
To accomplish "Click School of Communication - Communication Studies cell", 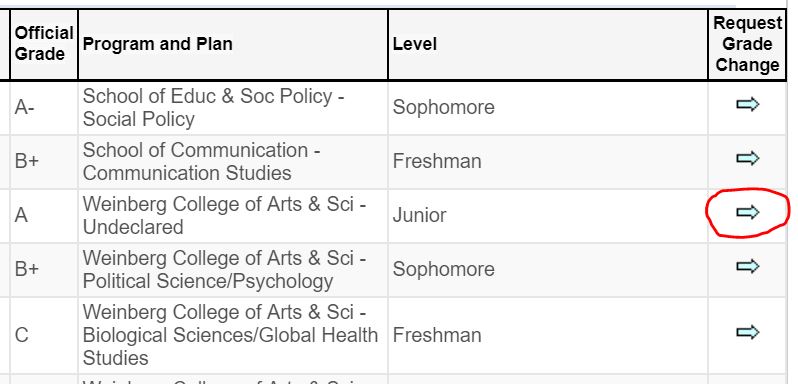I will coord(233,162).
